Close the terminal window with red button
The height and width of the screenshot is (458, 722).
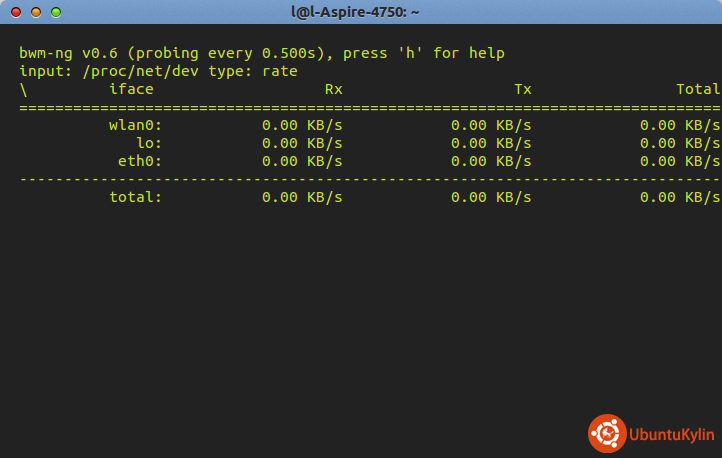click(16, 12)
